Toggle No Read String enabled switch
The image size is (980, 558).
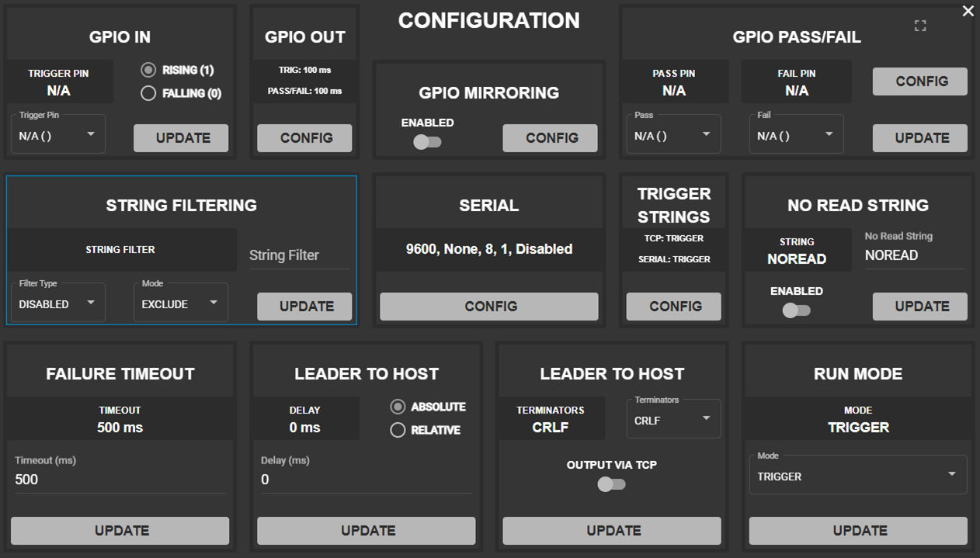[796, 310]
